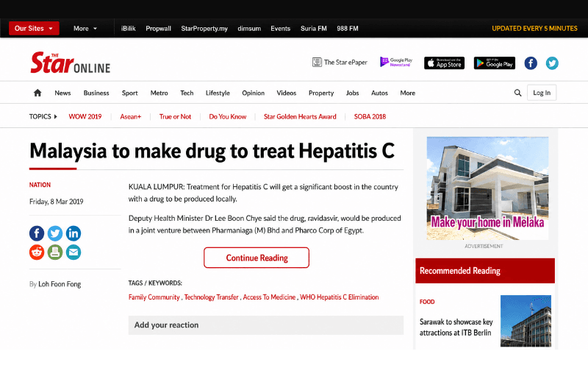Click the Log In button
Image resolution: width=588 pixels, height=368 pixels.
pos(542,93)
